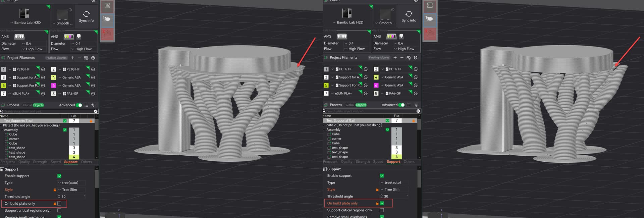The width and height of the screenshot is (644, 218).
Task: Select Support tab in right screenshot
Action: coord(393,161)
